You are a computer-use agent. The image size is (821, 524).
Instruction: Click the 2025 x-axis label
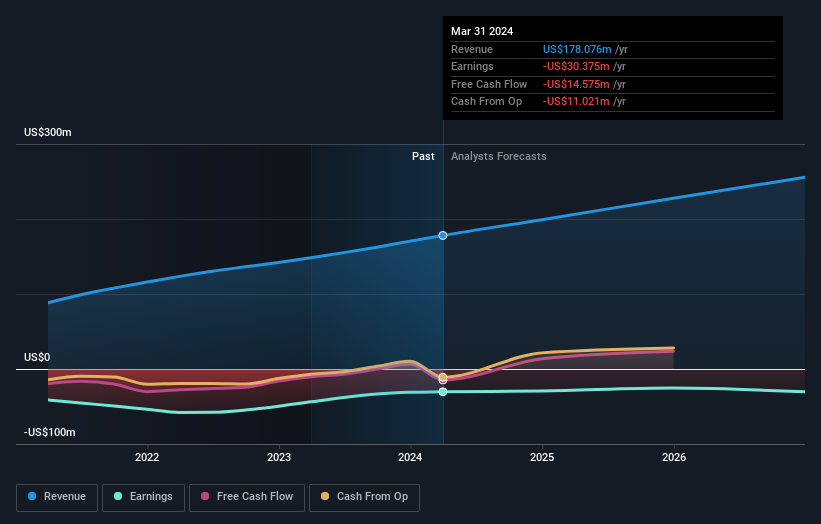pos(542,457)
